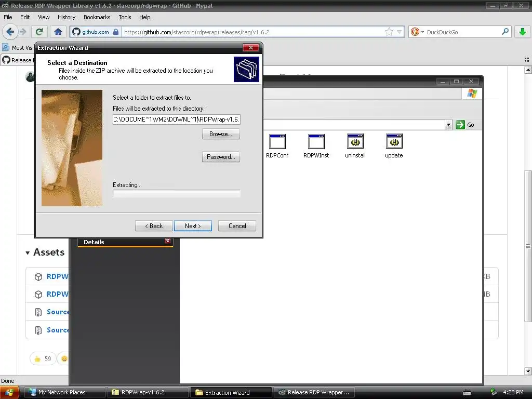Open the View menu
This screenshot has width=532, height=399.
[x=44, y=17]
